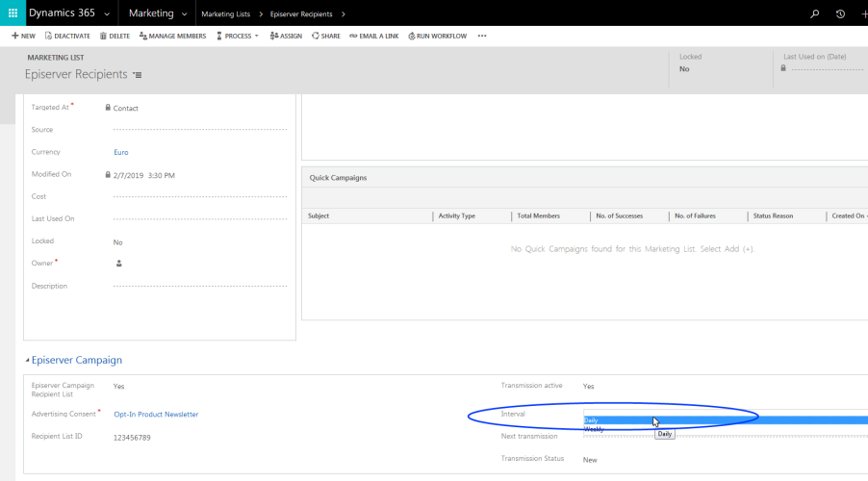Image resolution: width=868 pixels, height=481 pixels.
Task: Open MANAGE MEMBERS command
Action: 172,36
